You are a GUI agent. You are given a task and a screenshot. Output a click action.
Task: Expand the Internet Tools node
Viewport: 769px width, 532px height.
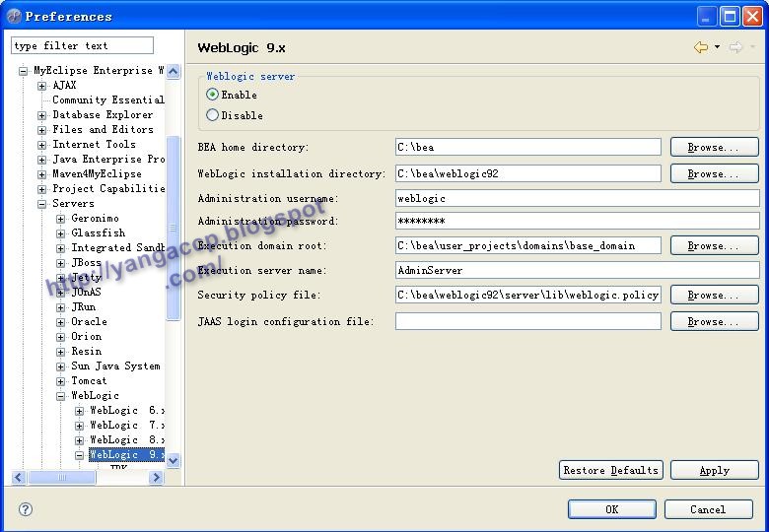point(41,145)
